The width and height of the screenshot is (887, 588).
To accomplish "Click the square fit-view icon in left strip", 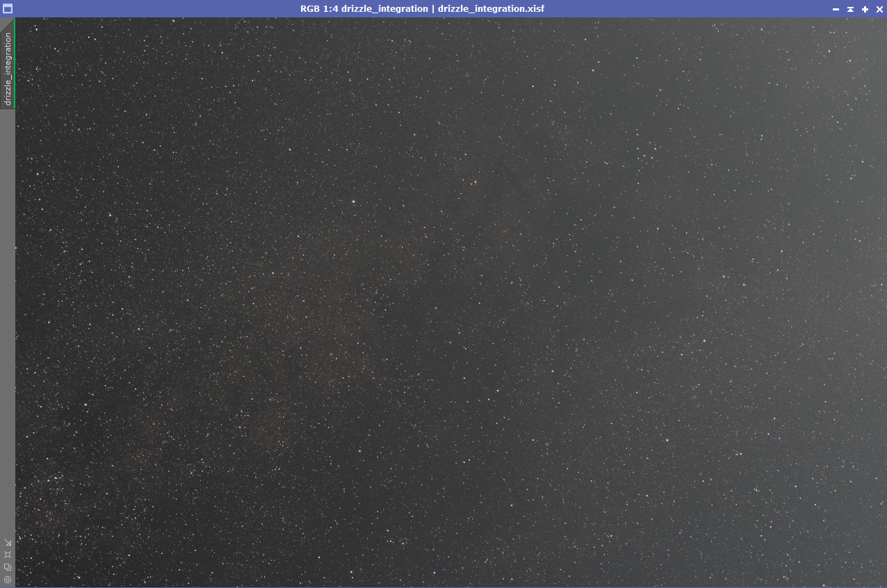I will (x=8, y=555).
